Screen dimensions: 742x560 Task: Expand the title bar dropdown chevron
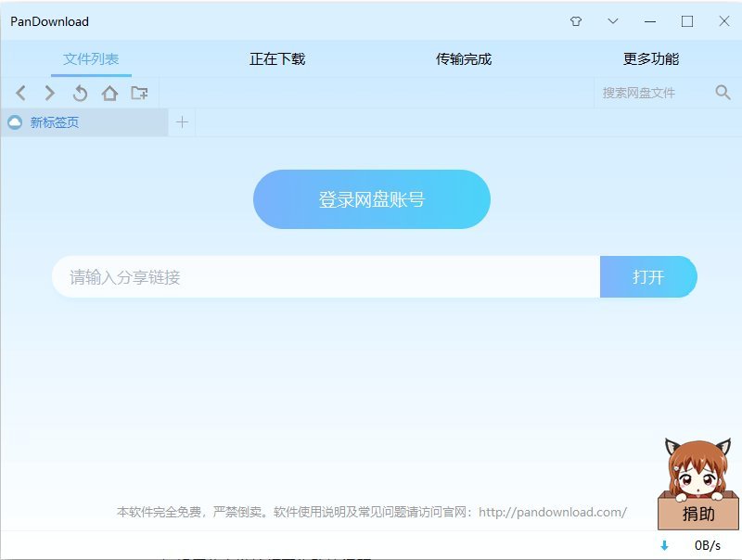point(613,21)
